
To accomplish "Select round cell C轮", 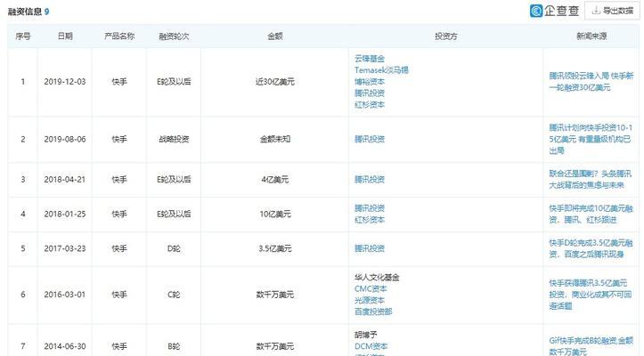I will 174,295.
